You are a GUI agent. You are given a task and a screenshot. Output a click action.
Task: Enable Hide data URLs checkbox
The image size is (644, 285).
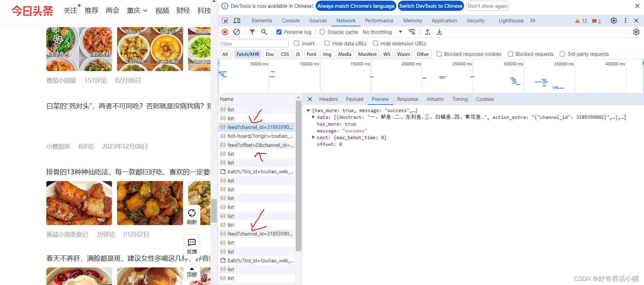pyautogui.click(x=327, y=43)
